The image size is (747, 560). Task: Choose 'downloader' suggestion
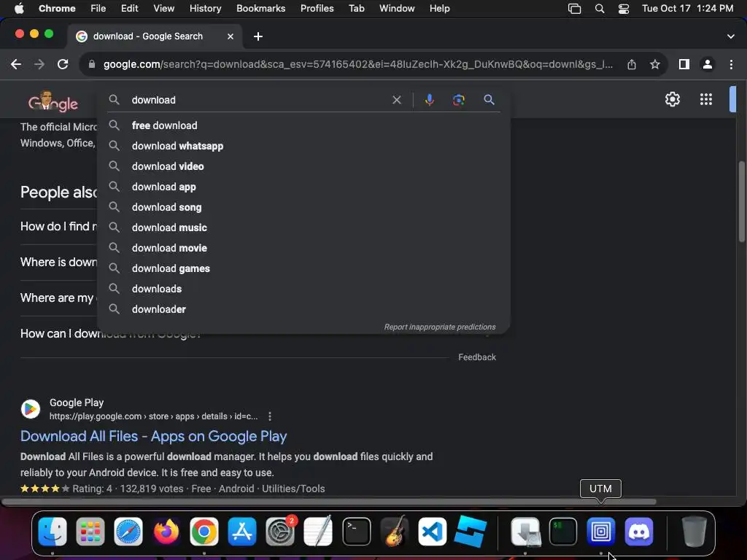click(303, 309)
